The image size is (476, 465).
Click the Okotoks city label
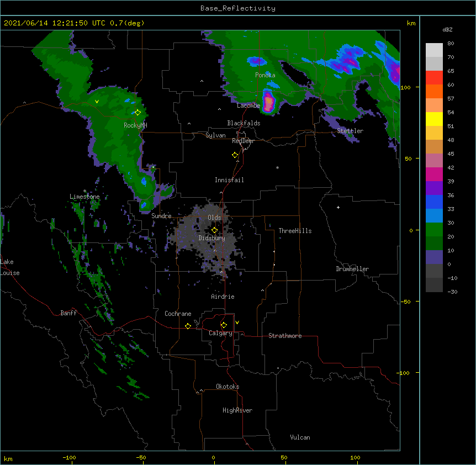pyautogui.click(x=228, y=387)
